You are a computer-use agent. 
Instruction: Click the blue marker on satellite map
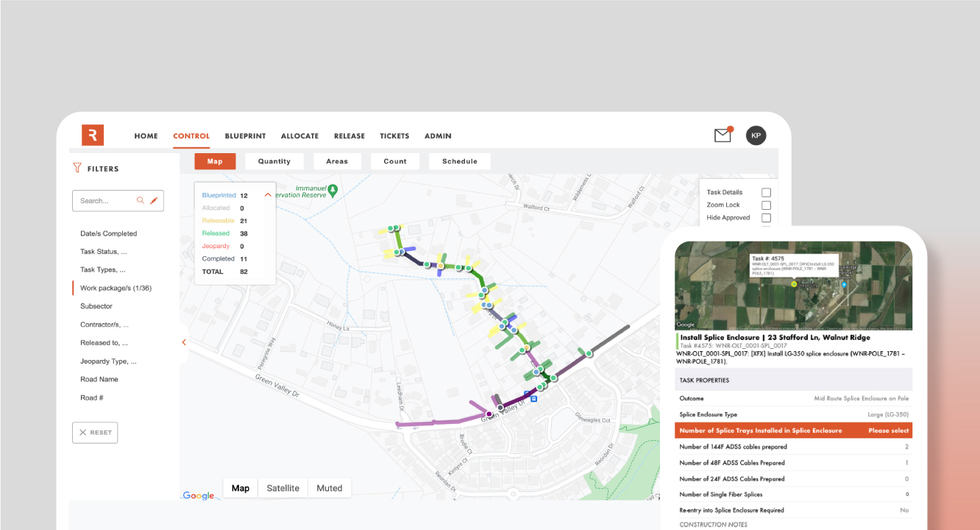tap(844, 284)
